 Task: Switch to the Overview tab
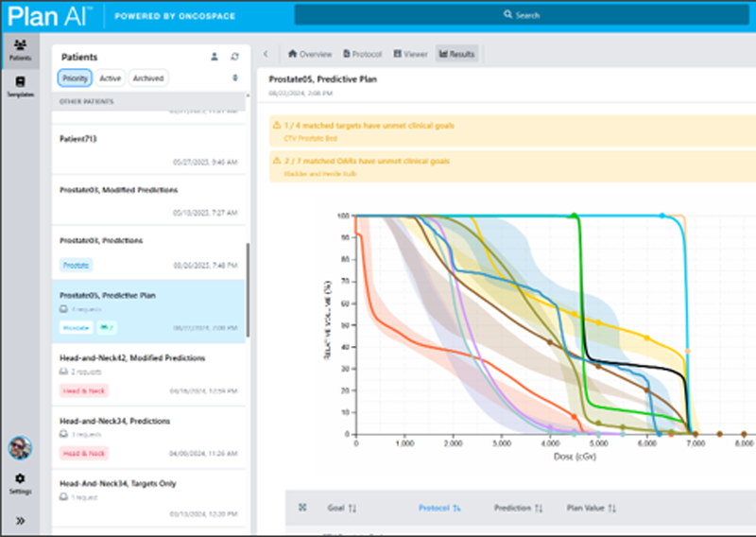pos(309,54)
